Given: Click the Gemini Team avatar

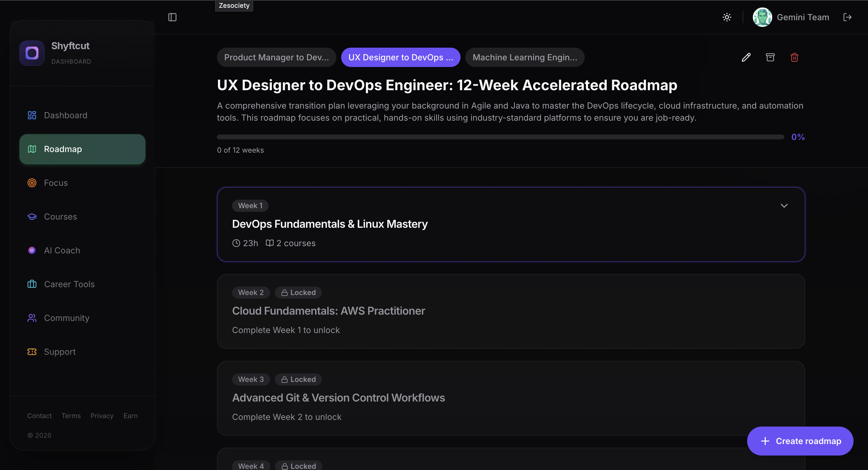Looking at the screenshot, I should click(762, 17).
